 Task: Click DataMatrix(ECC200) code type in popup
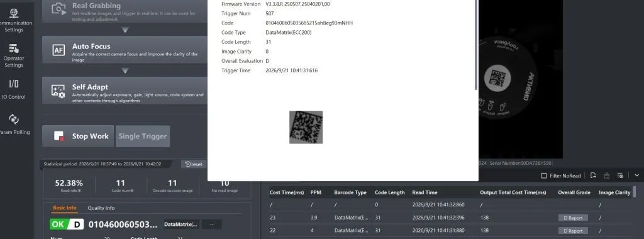point(288,33)
